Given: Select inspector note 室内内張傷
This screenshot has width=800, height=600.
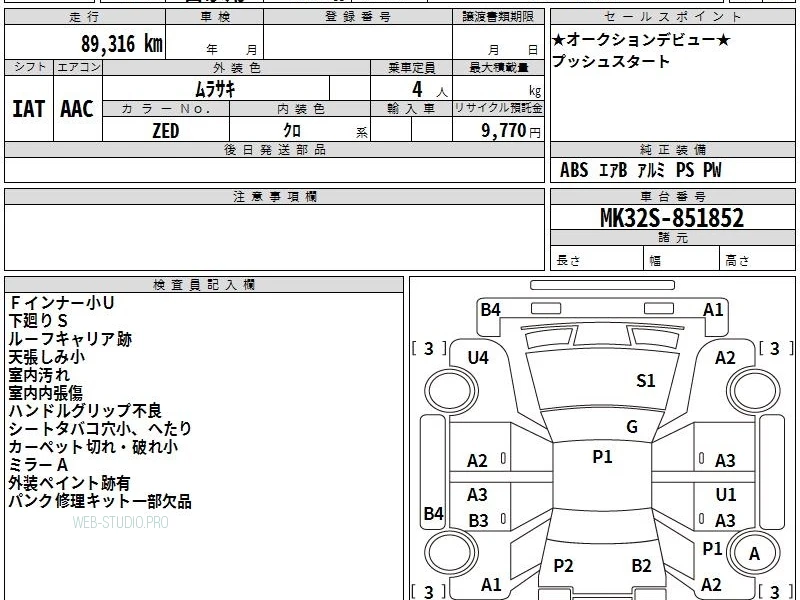Looking at the screenshot, I should tap(46, 393).
